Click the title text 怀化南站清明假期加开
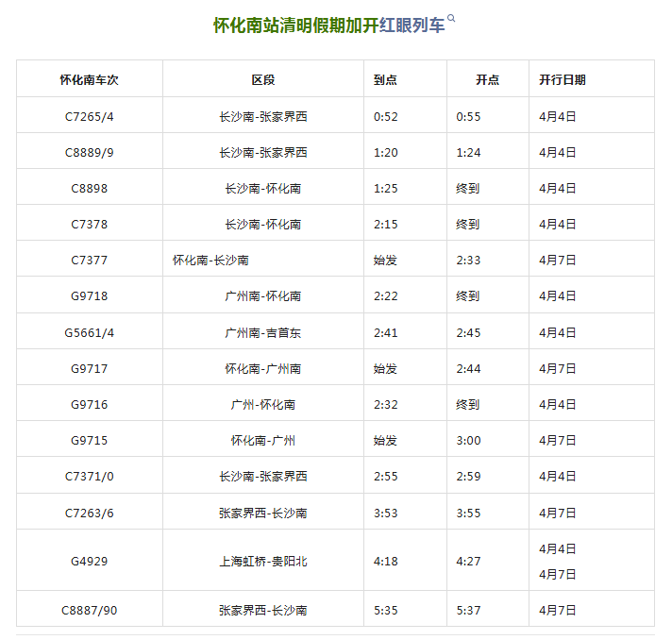Image resolution: width=672 pixels, height=640 pixels. pos(295,25)
